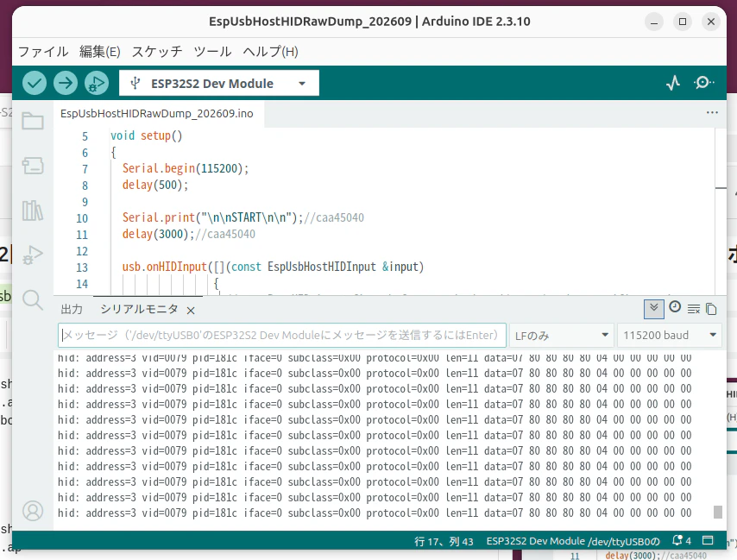Click line number 13 in the gutter
Image resolution: width=737 pixels, height=560 pixels.
coord(82,267)
